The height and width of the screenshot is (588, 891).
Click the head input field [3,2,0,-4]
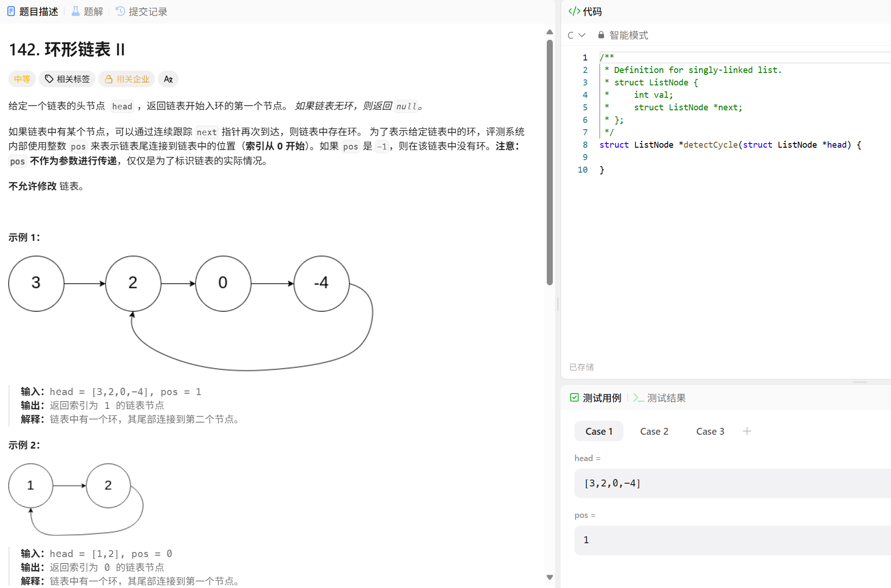[x=733, y=483]
